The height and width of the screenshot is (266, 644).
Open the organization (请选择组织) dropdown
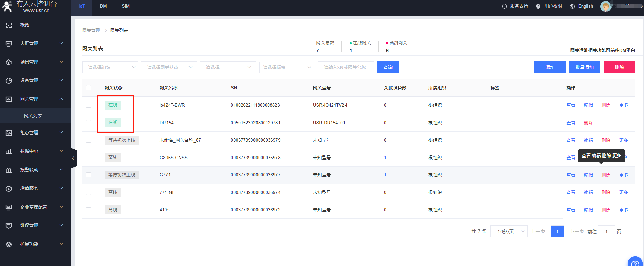110,67
